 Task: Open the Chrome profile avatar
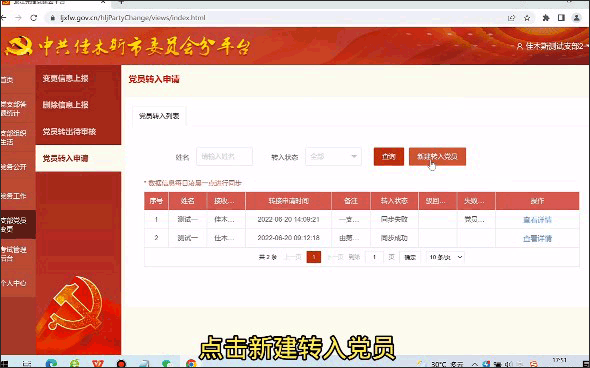pos(576,18)
